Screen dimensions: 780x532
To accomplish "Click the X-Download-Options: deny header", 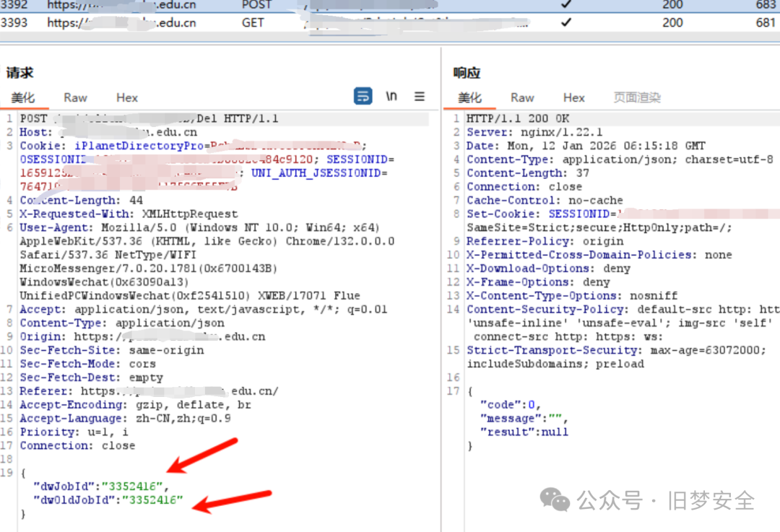I will coord(548,269).
